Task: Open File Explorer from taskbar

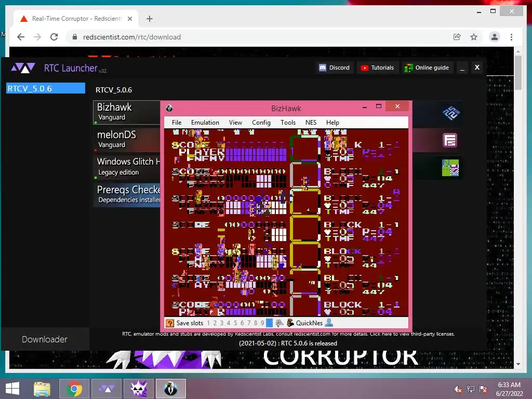Action: point(42,389)
